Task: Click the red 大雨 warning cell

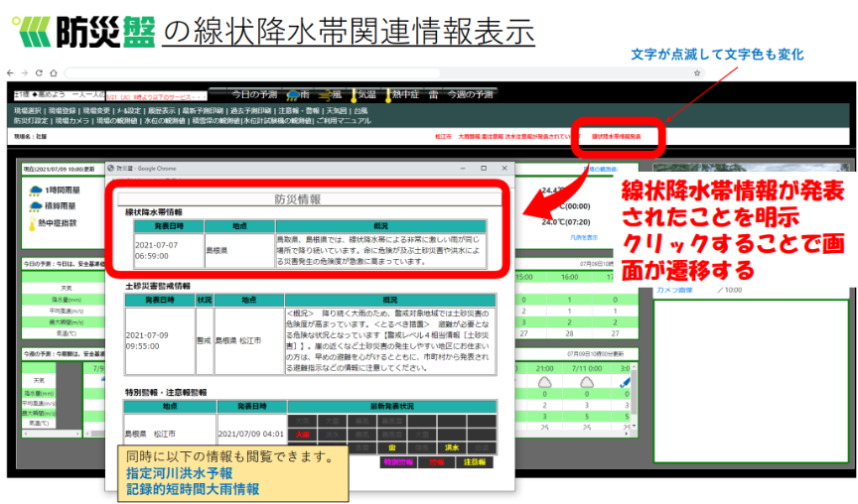Action: pos(302,435)
